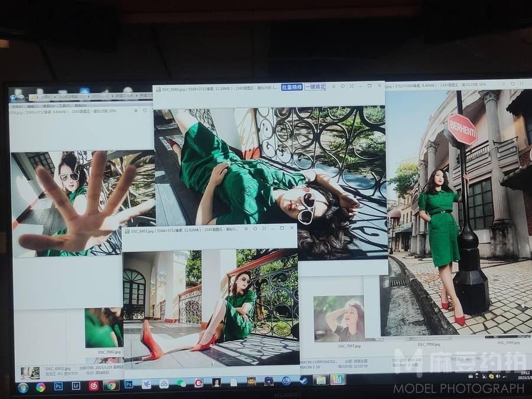Screen dimensions: 532x399
Task: Open Steam from the taskbar
Action: click(x=304, y=381)
